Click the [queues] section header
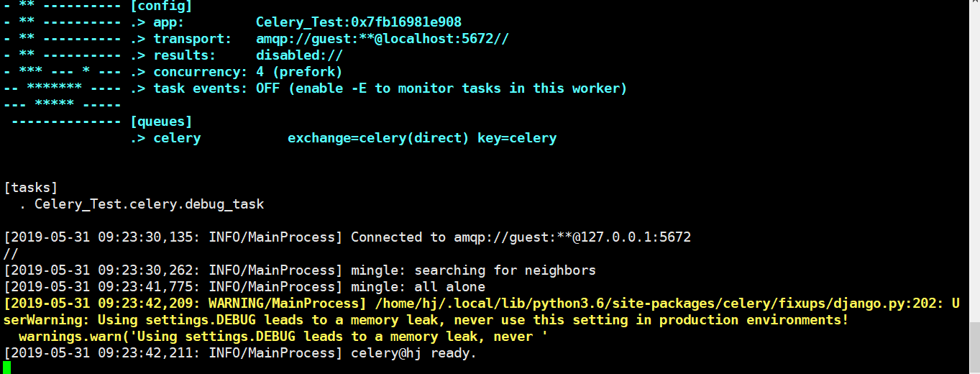This screenshot has width=980, height=374. coord(161,122)
